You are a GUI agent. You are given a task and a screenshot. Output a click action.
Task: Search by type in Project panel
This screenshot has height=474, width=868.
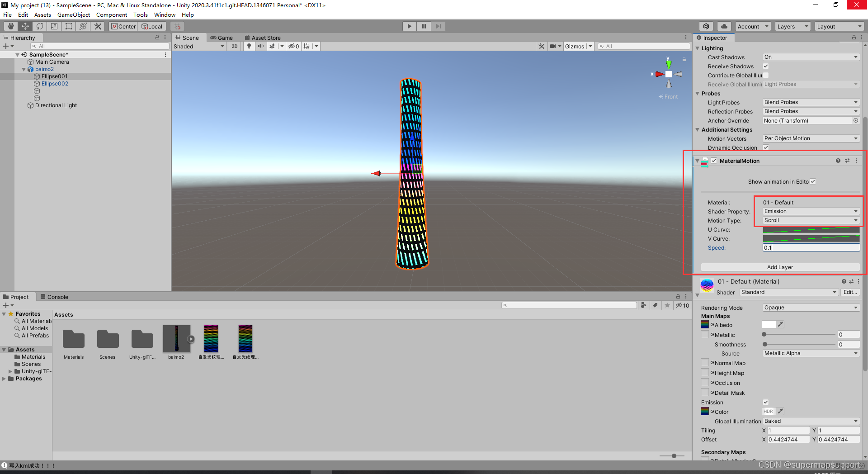click(644, 305)
